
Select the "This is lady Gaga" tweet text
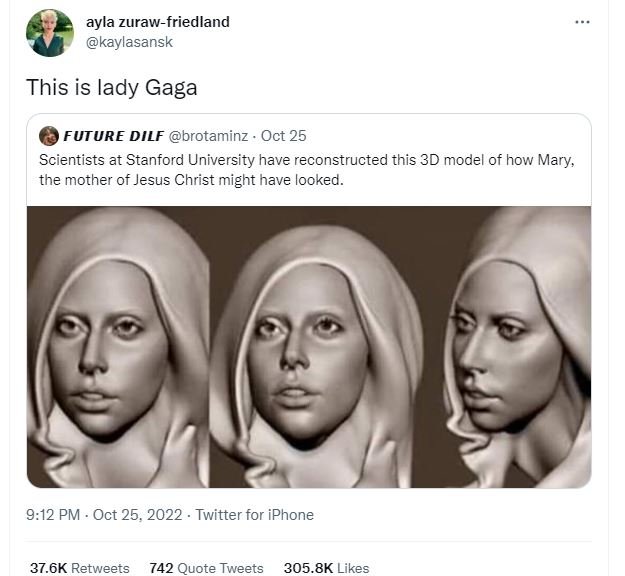tap(112, 88)
